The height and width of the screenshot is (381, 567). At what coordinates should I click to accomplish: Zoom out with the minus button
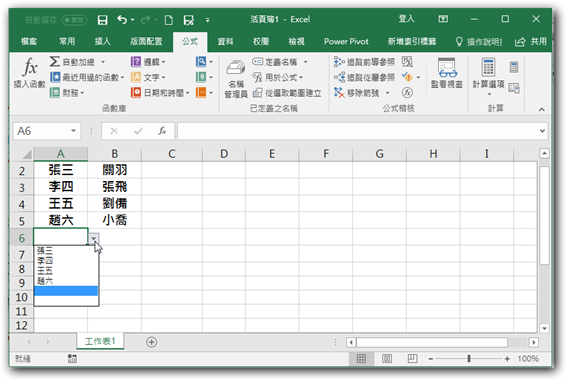click(x=431, y=359)
